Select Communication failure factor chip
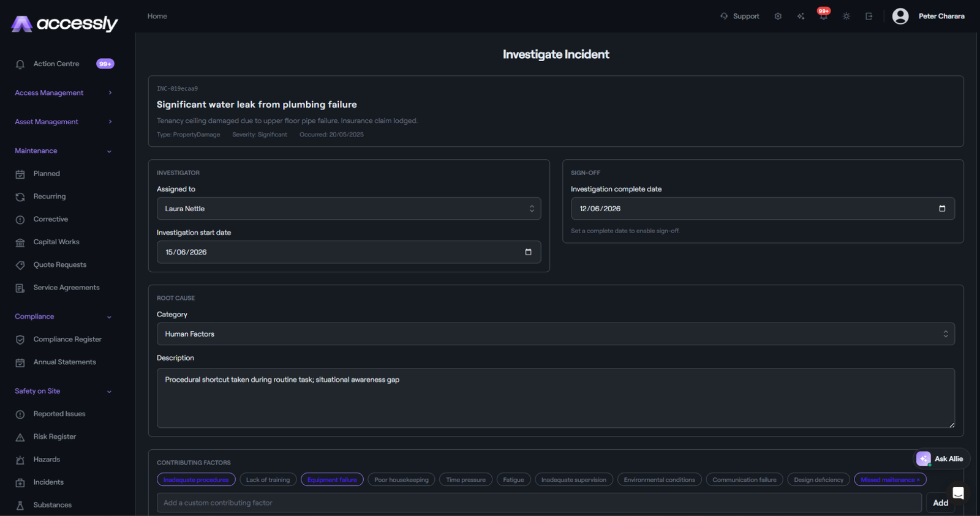The image size is (980, 516). (744, 480)
